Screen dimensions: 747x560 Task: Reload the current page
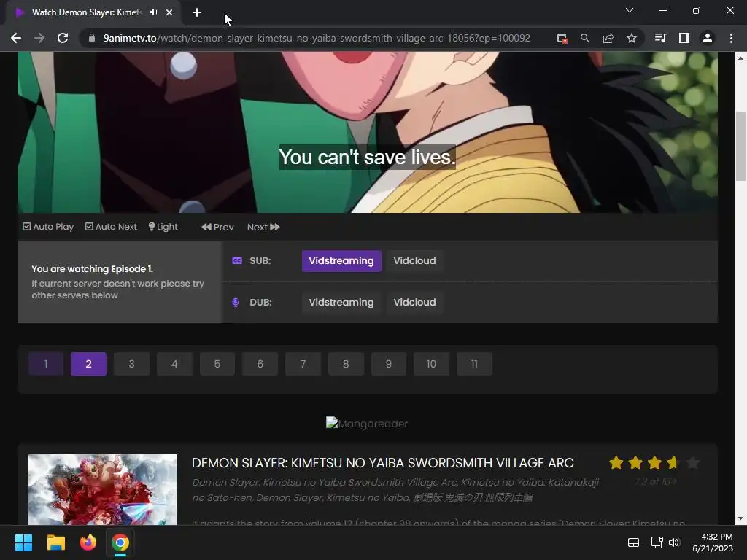point(63,38)
